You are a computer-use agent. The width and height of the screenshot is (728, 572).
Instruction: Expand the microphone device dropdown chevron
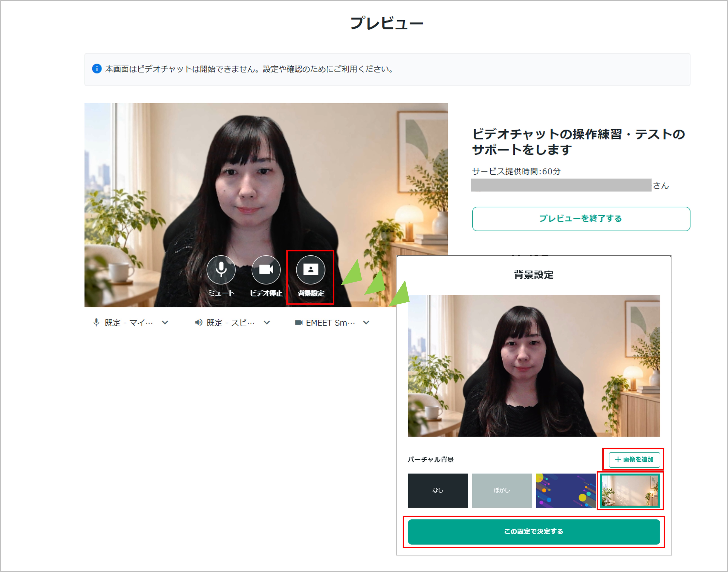pos(165,322)
